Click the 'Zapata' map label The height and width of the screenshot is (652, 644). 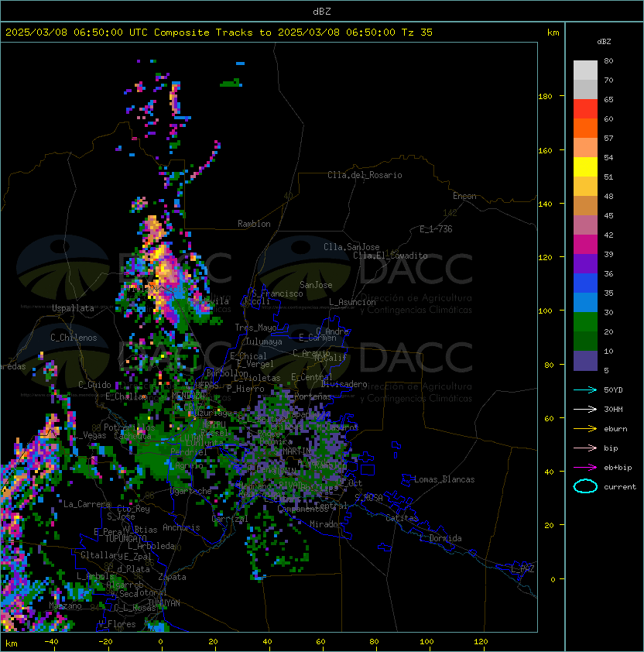[x=172, y=577]
